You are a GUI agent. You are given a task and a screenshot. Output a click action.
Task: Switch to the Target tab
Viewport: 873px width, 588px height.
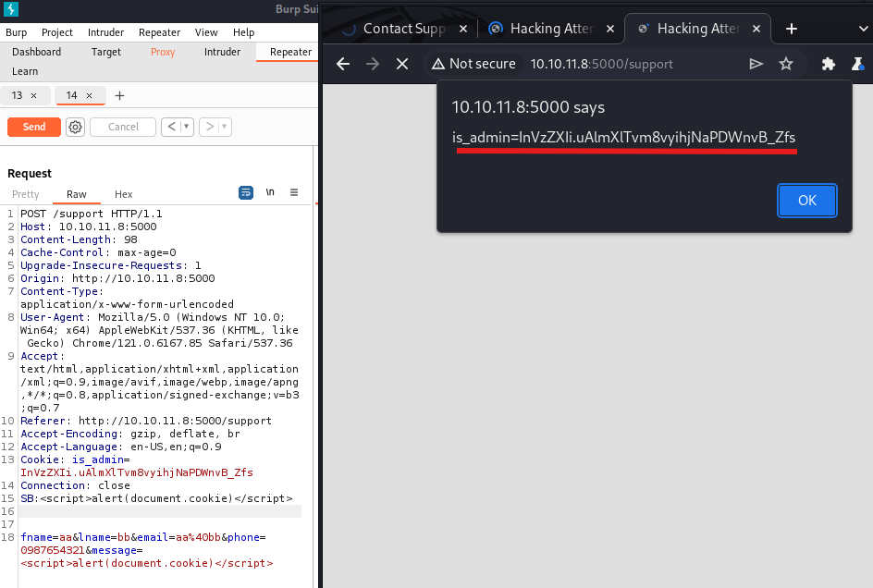click(105, 52)
